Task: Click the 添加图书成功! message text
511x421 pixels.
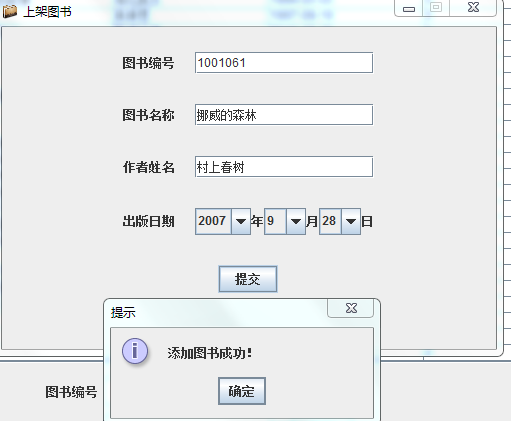Action: click(210, 353)
